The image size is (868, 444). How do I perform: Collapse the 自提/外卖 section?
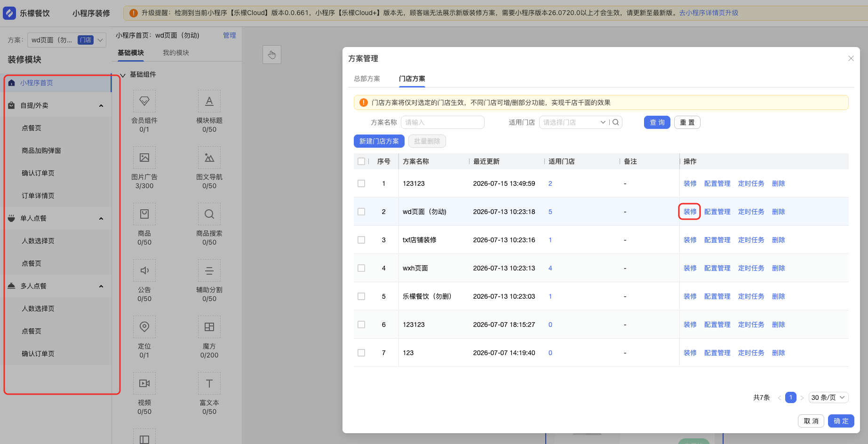click(x=101, y=105)
